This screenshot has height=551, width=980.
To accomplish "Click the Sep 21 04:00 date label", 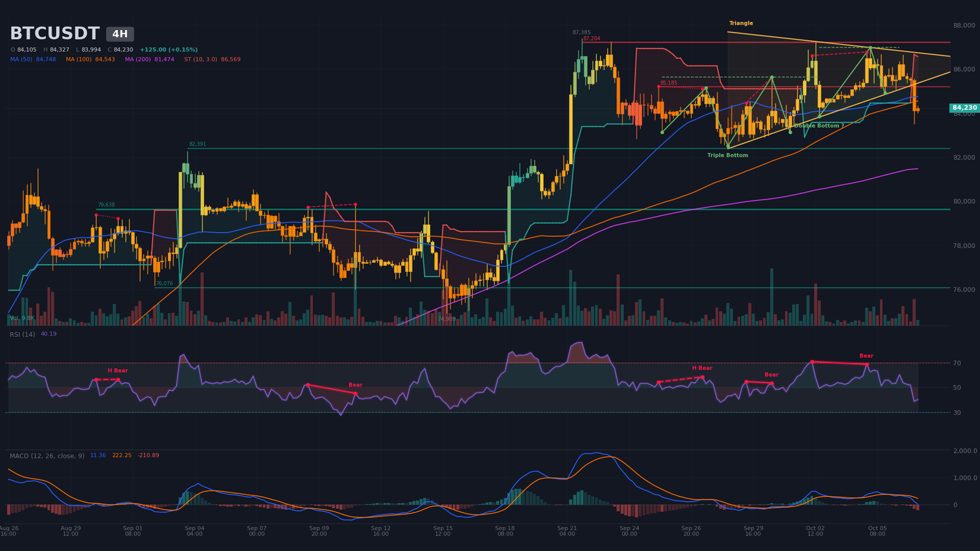I will coord(567,531).
